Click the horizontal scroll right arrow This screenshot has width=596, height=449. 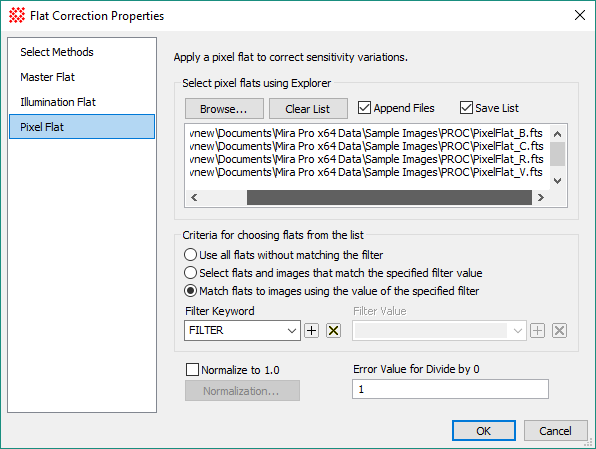point(541,197)
